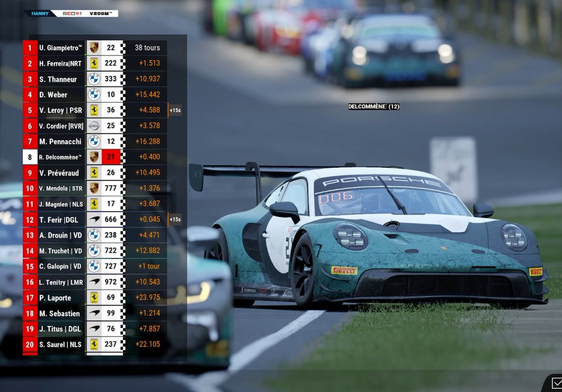
Task: Select M. Pennacchi in the standings list
Action: [61, 141]
